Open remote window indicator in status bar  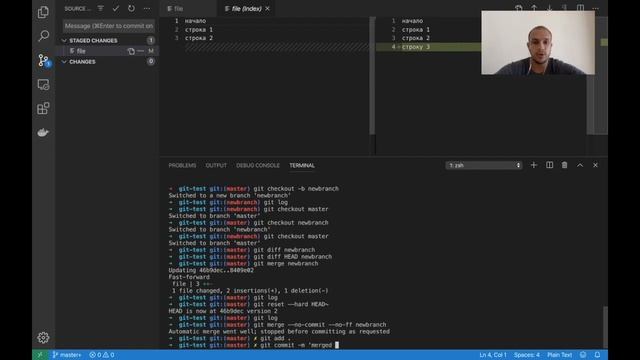click(40, 355)
